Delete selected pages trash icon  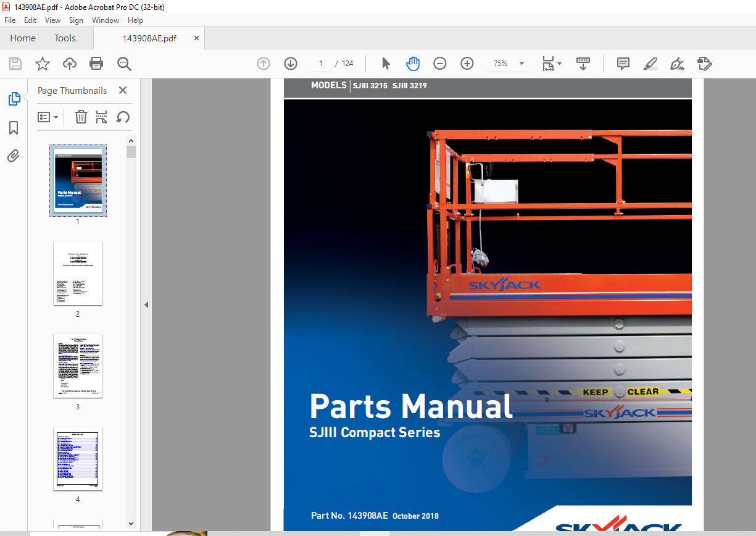point(81,117)
